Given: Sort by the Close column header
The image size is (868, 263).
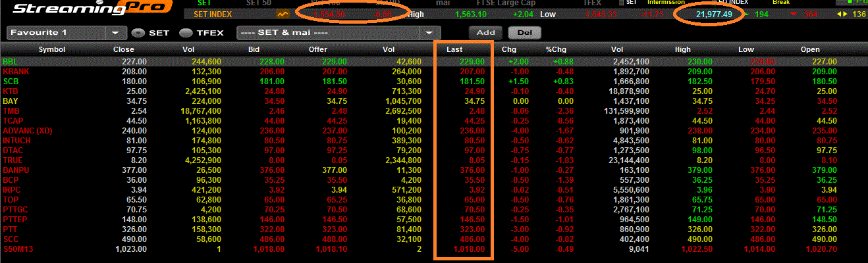Looking at the screenshot, I should point(123,49).
